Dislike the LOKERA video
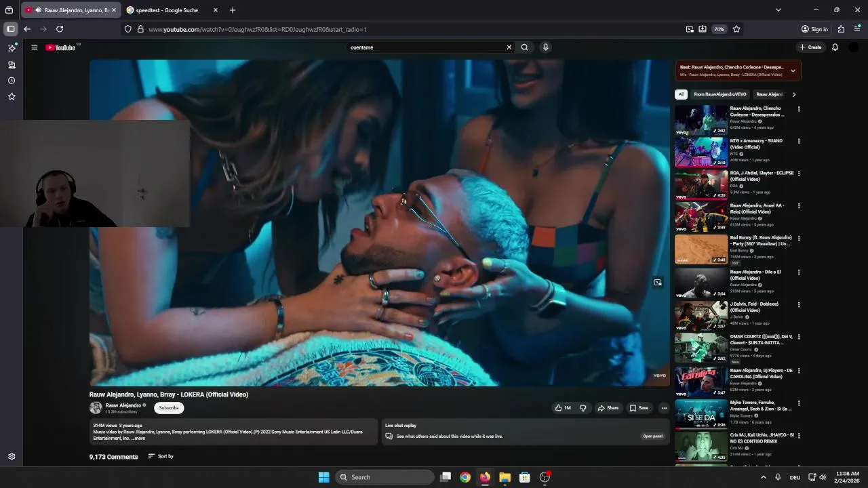The height and width of the screenshot is (488, 868). [583, 408]
